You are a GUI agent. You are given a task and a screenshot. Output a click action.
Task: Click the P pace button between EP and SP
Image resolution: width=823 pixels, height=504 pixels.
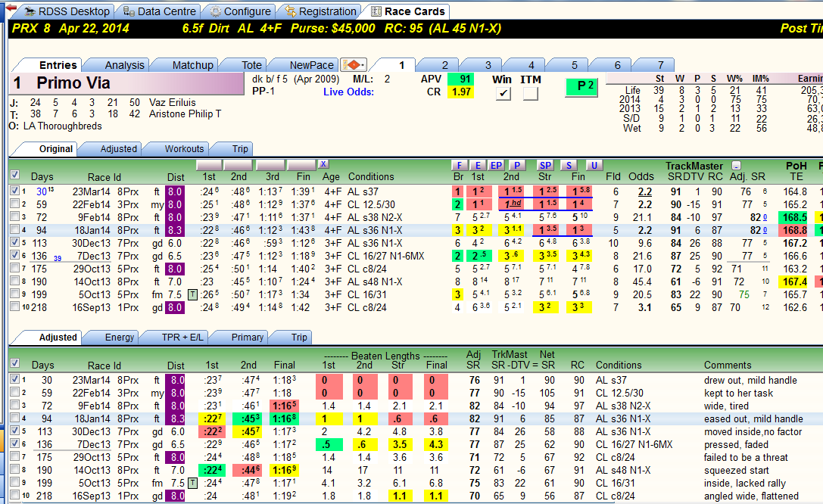click(517, 165)
